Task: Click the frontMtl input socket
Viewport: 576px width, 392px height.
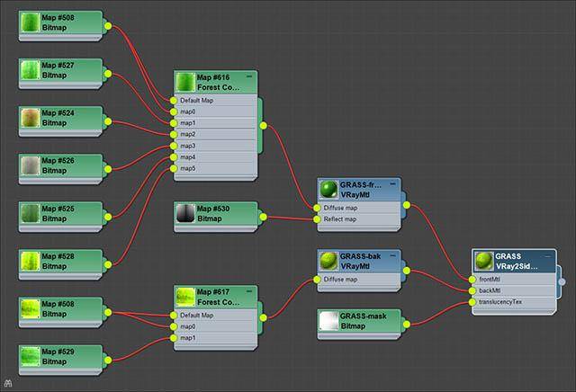Action: pos(472,280)
